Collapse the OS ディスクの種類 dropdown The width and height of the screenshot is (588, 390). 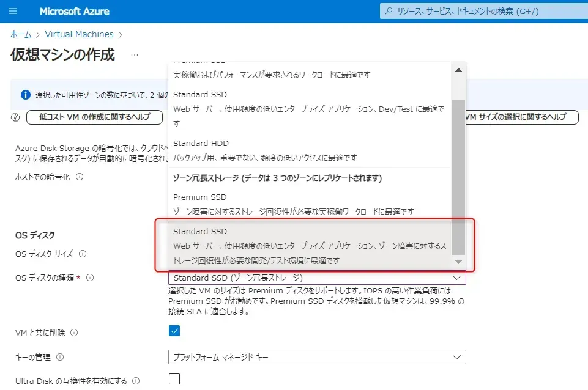[456, 278]
